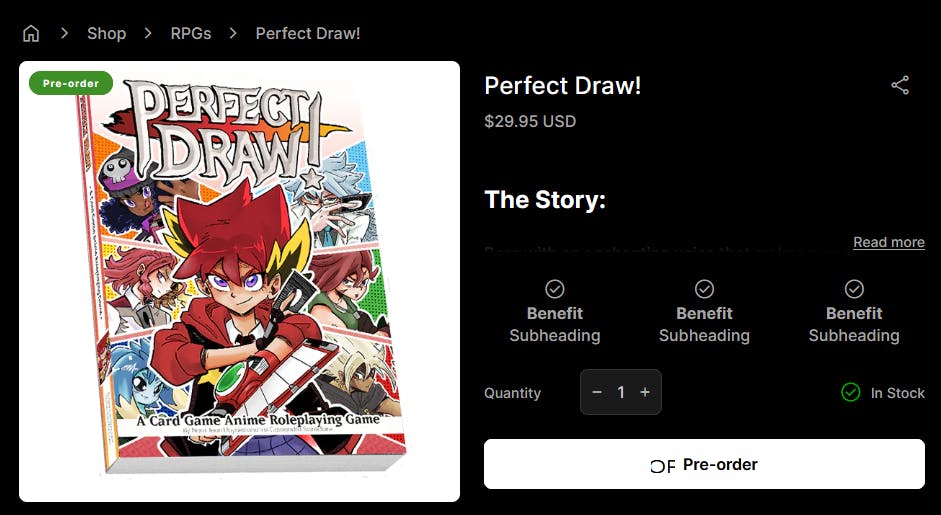Go to the home page icon

31,34
